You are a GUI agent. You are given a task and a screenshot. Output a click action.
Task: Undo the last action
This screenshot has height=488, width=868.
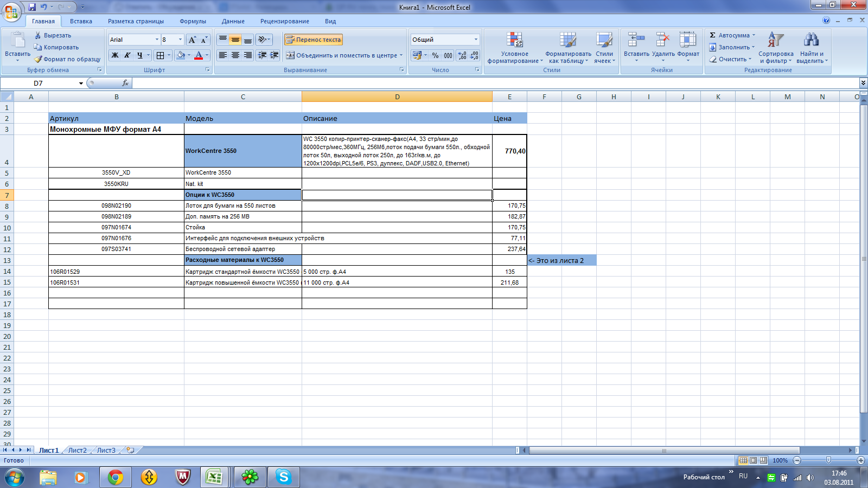[x=43, y=7]
